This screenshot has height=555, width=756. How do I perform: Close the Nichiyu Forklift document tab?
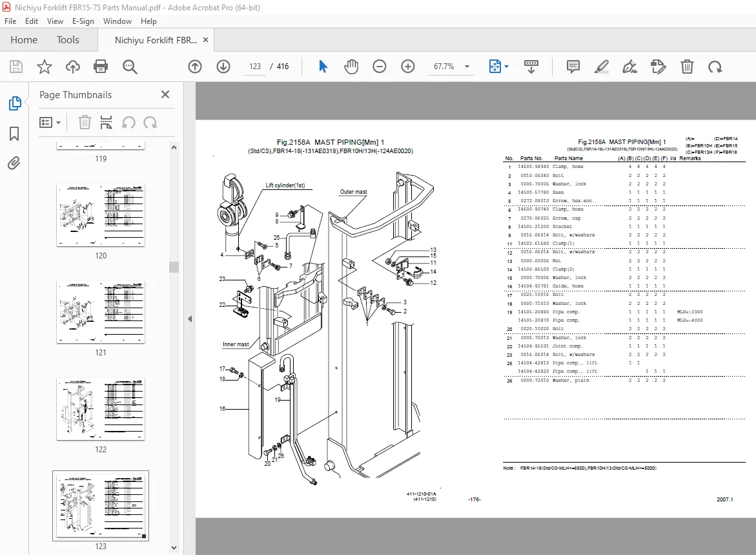(x=205, y=40)
